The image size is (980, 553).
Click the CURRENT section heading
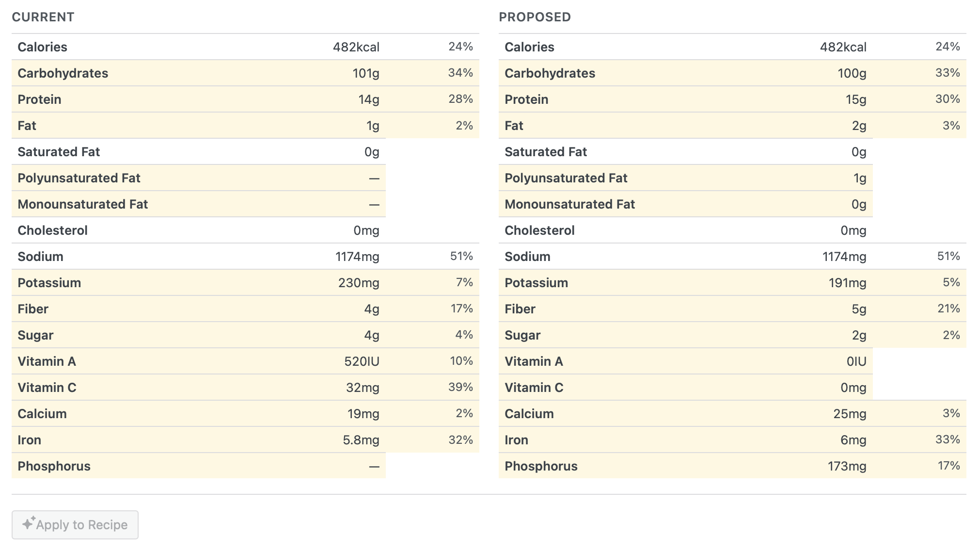coord(43,17)
